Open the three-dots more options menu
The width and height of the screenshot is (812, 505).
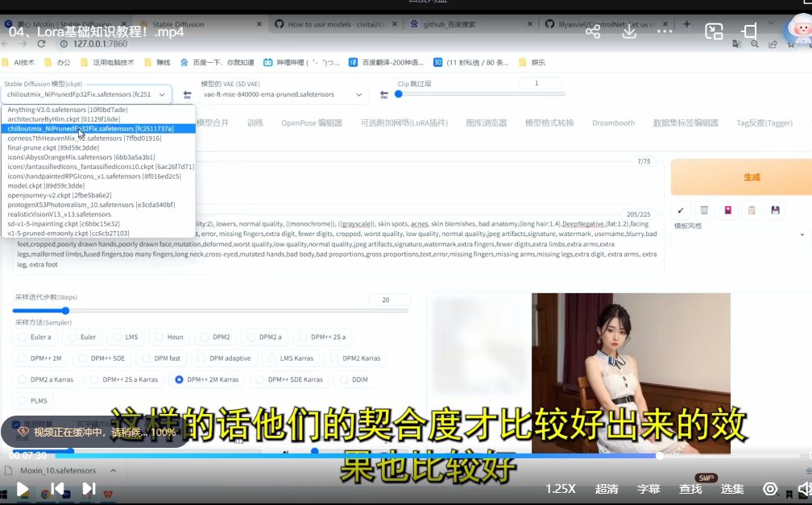click(x=665, y=31)
